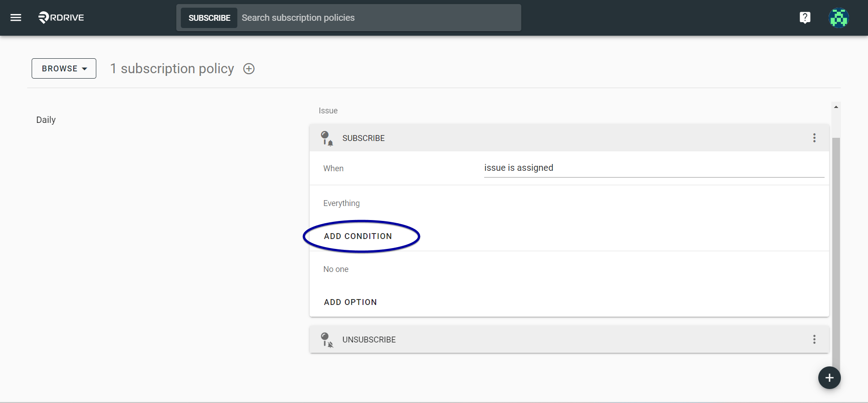Open the user avatar menu
Viewport: 868px width, 403px height.
click(x=839, y=18)
